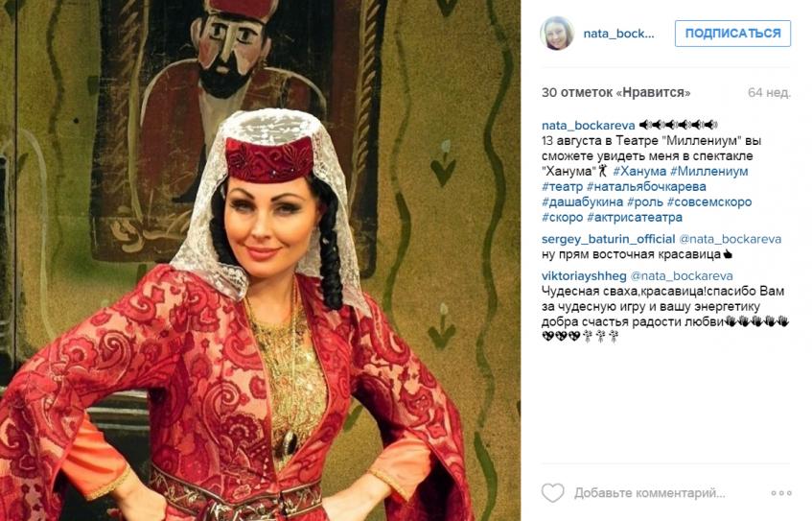Screen dimensions: 812x521
Task: Open nata_bockareva author name in caption
Action: [589, 126]
